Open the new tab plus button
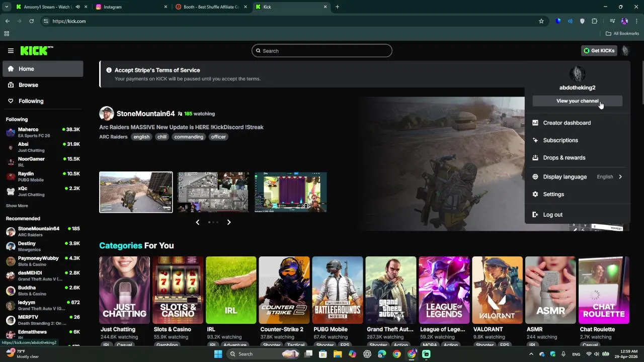Screen dimensions: 644x362 [337, 7]
